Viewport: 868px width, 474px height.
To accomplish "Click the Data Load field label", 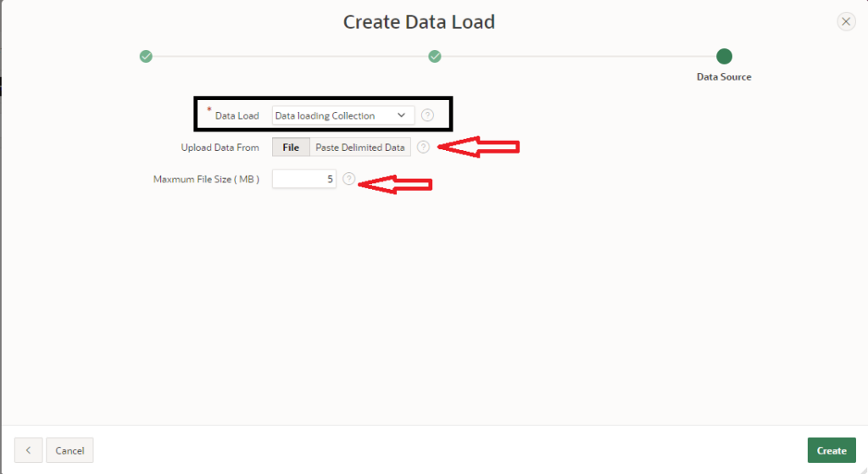I will (x=236, y=116).
